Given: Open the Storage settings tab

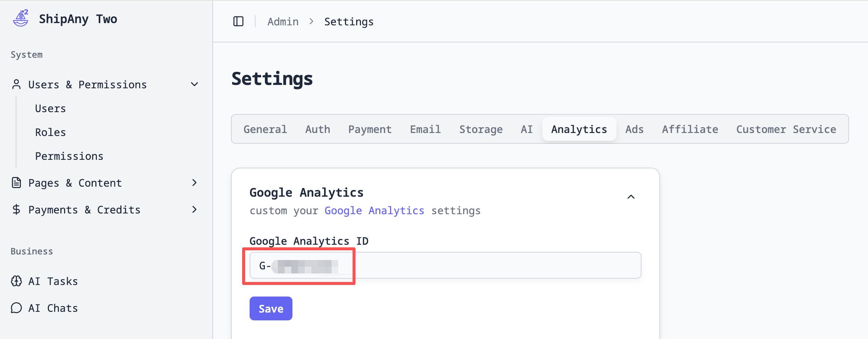Looking at the screenshot, I should point(481,129).
